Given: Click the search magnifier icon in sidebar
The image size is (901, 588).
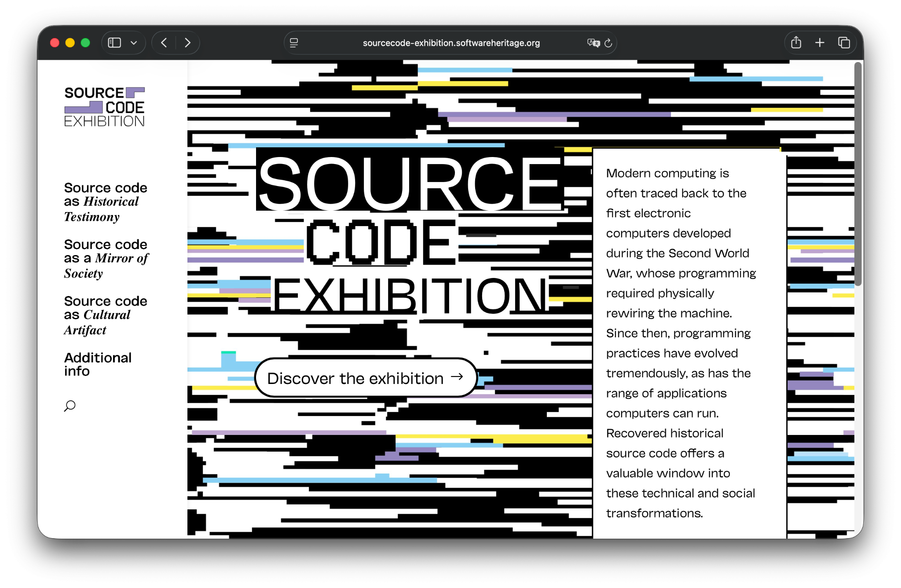Looking at the screenshot, I should click(70, 405).
